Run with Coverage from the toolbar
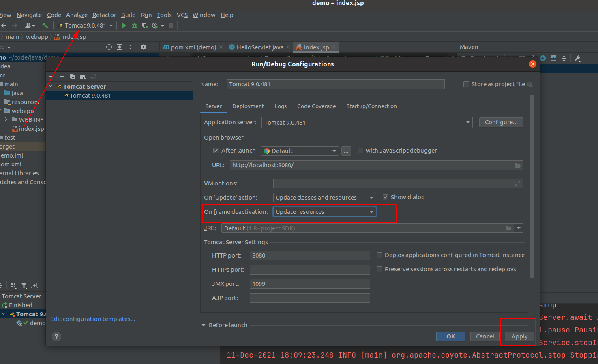This screenshot has width=598, height=364. click(145, 26)
